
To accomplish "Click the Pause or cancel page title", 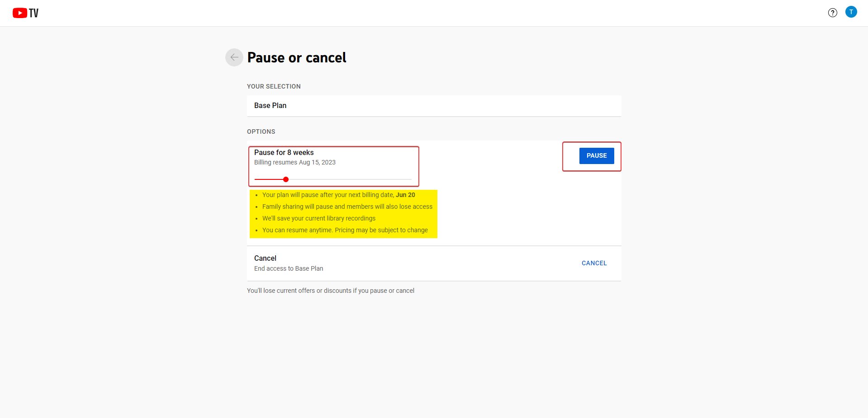I will pyautogui.click(x=297, y=57).
